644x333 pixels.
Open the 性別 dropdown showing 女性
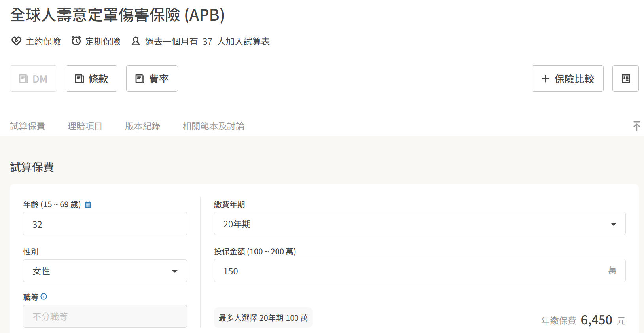coord(105,271)
